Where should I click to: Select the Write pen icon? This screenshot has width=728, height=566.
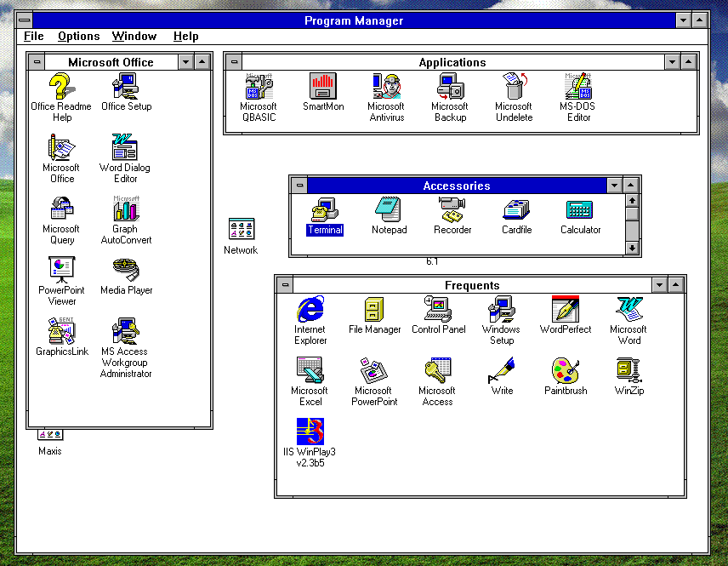point(502,371)
